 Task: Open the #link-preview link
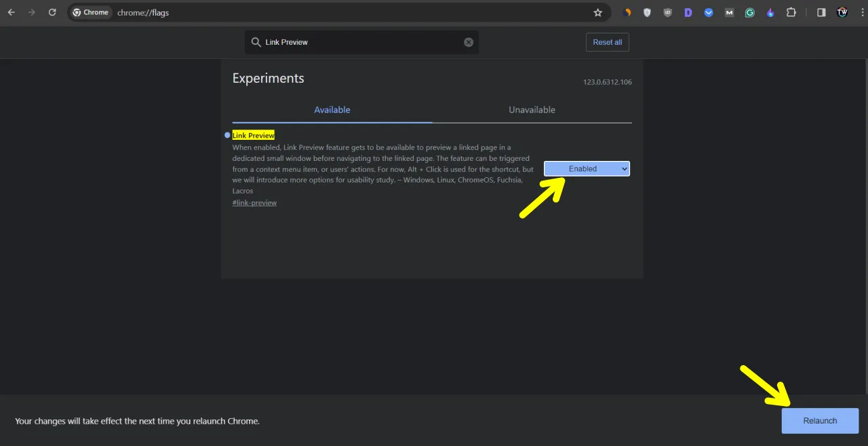click(254, 202)
